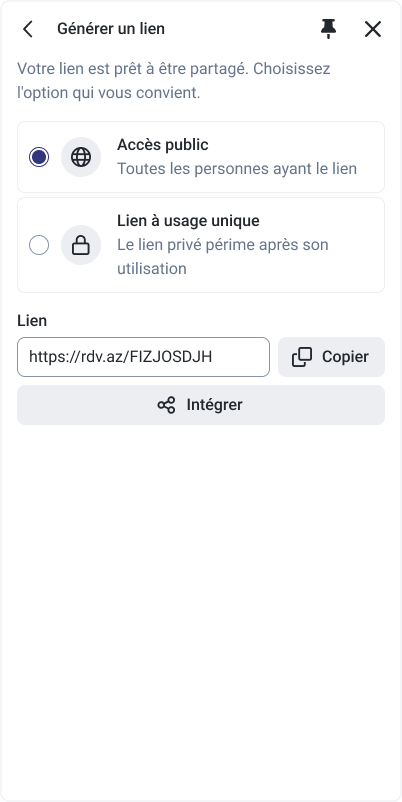Click the copy icon beside the link
Image resolution: width=402 pixels, height=802 pixels.
302,357
